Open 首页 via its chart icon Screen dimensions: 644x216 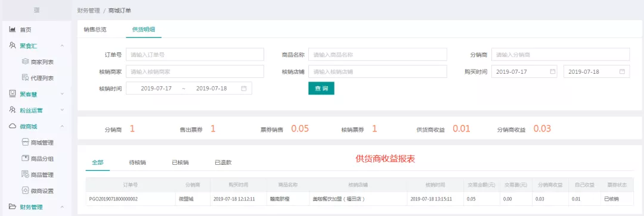[13, 30]
